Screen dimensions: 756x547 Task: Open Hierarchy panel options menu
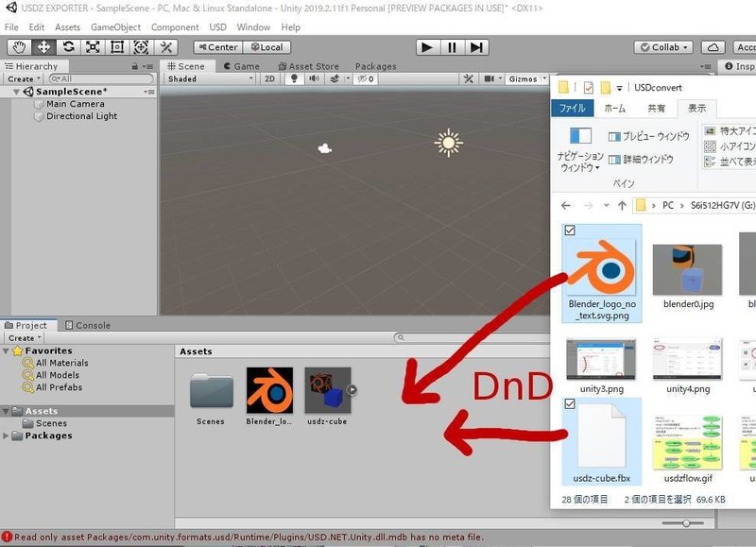148,66
